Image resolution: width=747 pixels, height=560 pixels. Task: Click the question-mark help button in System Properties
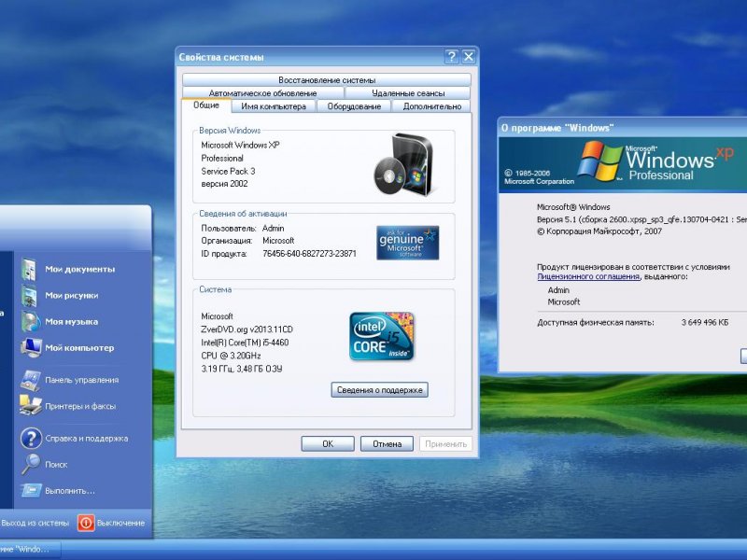point(451,57)
